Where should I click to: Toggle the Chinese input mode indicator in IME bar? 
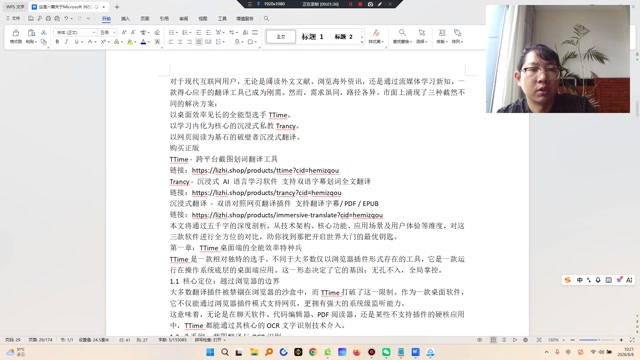click(x=579, y=280)
